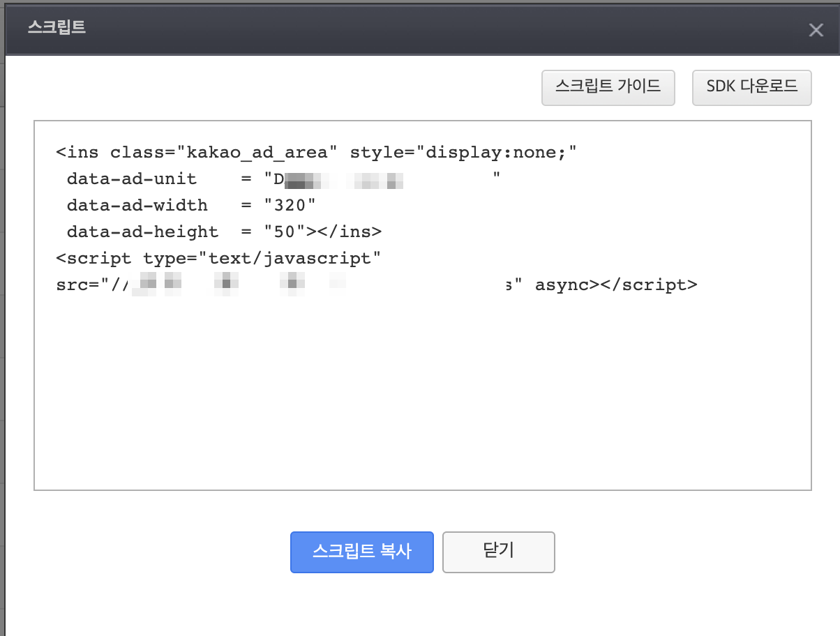The image size is (840, 636).
Task: Copy the script with 스크립트 복사
Action: click(362, 552)
